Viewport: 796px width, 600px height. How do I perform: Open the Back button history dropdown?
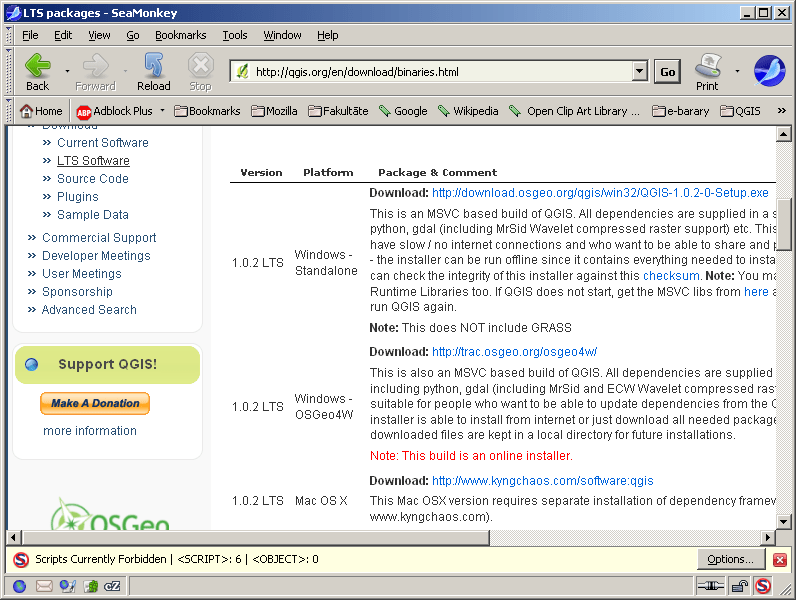tap(67, 72)
